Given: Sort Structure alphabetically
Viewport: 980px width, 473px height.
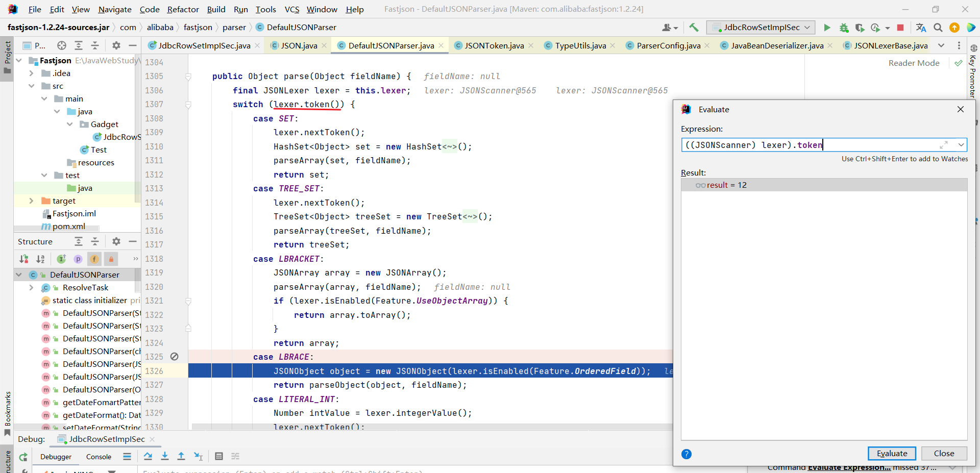Looking at the screenshot, I should (41, 259).
